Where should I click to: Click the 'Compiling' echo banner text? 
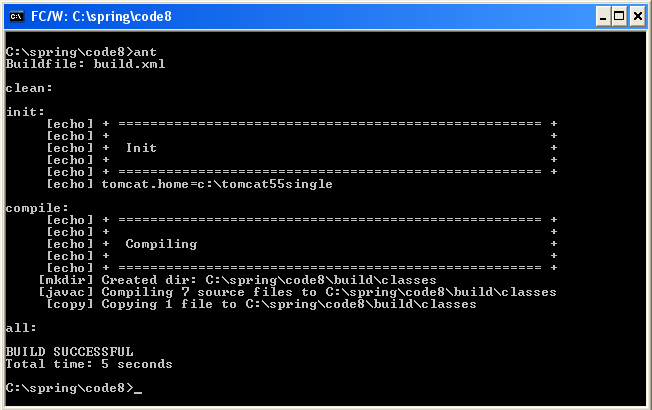(x=161, y=244)
